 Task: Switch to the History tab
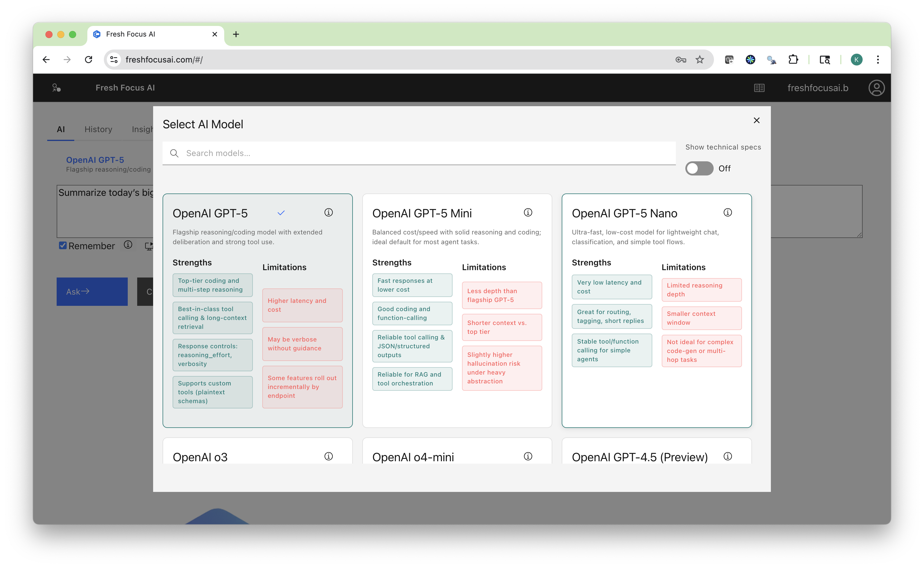(x=98, y=129)
